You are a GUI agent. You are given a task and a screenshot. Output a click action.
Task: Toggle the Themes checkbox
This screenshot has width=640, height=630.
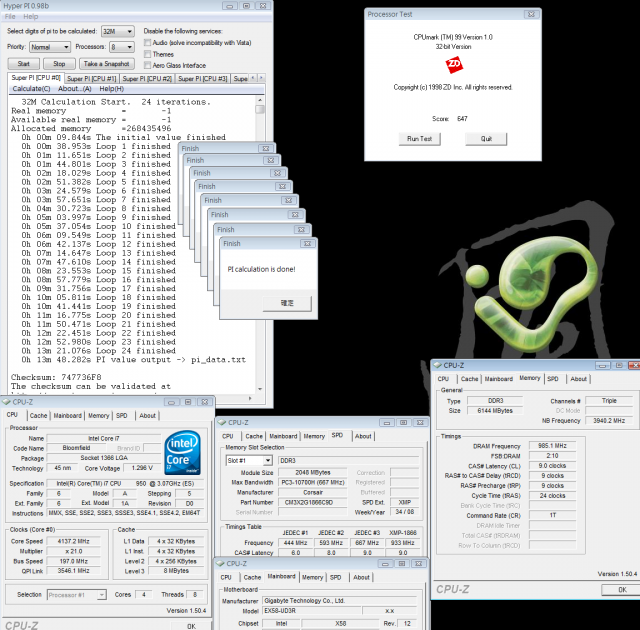tap(147, 54)
